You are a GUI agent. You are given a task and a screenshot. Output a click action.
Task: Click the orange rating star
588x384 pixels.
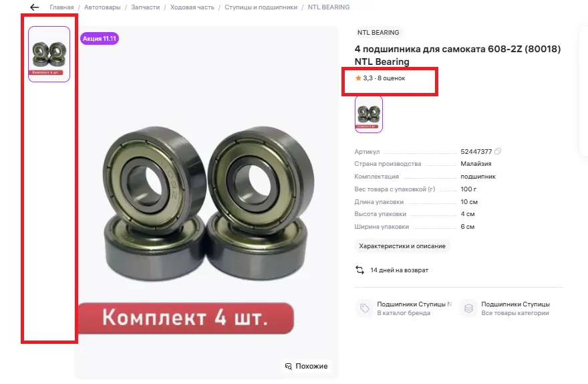[358, 78]
